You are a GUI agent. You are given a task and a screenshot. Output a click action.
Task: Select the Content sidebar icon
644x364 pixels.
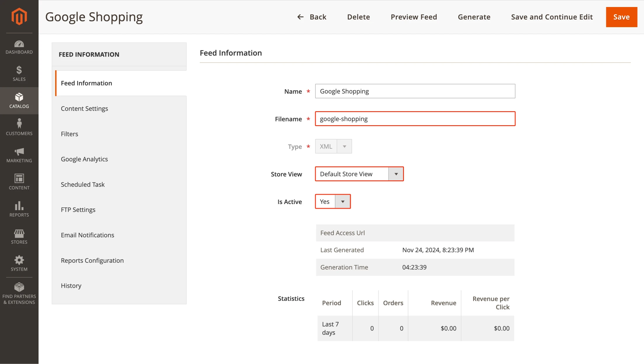coord(19,181)
